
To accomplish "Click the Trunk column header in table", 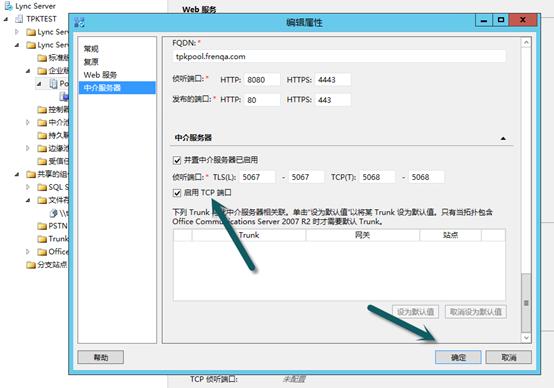I will 249,235.
